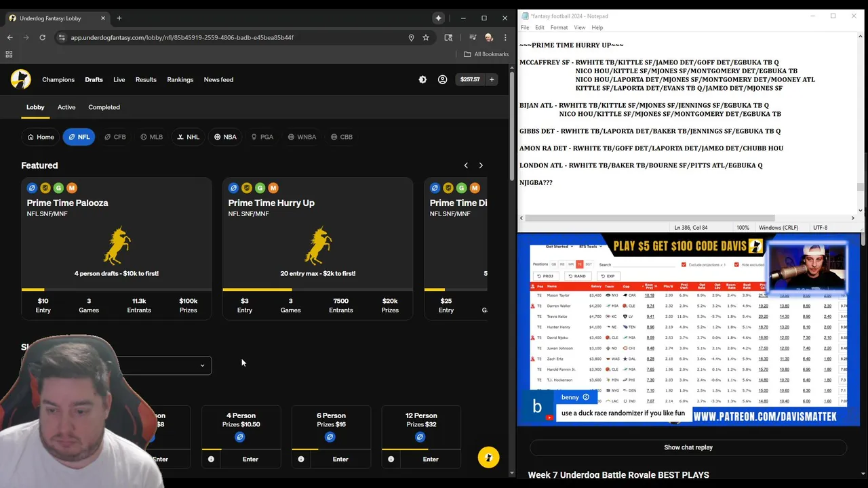Open Notepad's Format menu
This screenshot has width=868, height=488.
pyautogui.click(x=559, y=28)
